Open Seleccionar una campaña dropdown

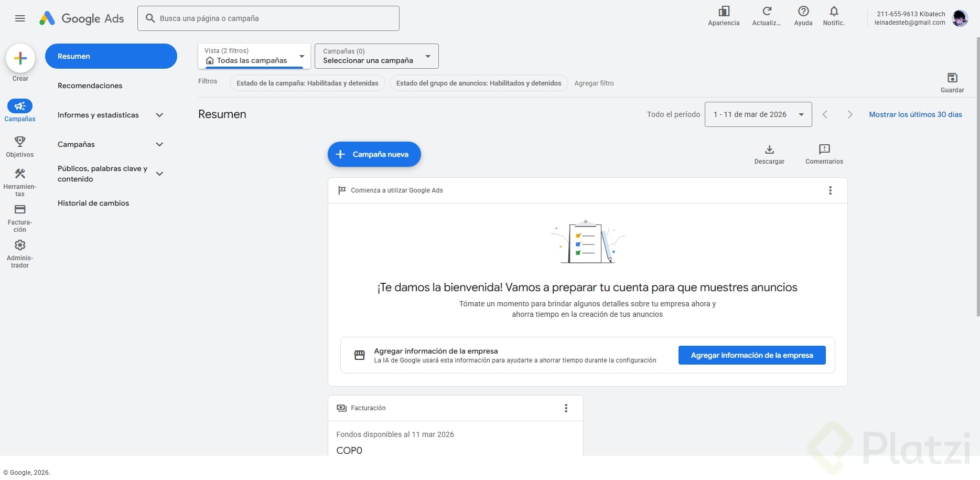376,56
